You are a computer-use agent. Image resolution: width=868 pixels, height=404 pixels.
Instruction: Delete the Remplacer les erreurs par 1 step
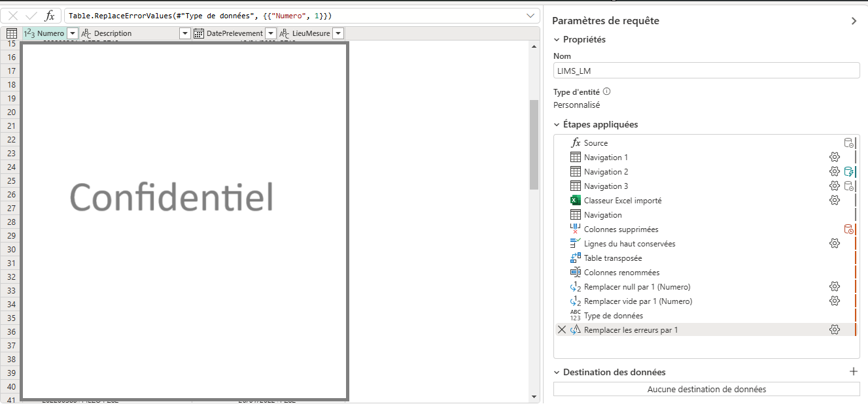[x=561, y=329]
